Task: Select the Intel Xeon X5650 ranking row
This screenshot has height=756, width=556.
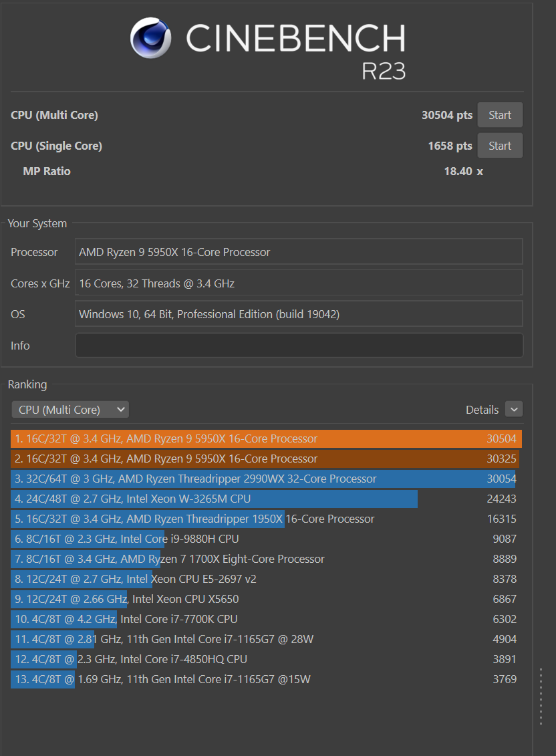Action: coord(266,599)
